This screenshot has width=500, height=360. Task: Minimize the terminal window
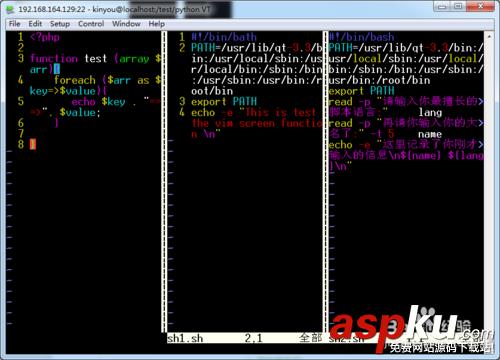(x=442, y=6)
